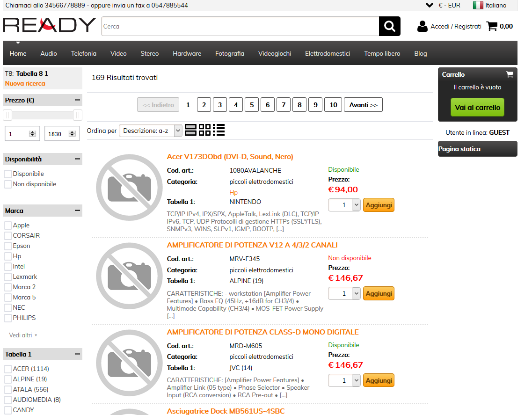Check the Apple brand filter
Viewport: 532px width, 415px height.
pyautogui.click(x=8, y=226)
